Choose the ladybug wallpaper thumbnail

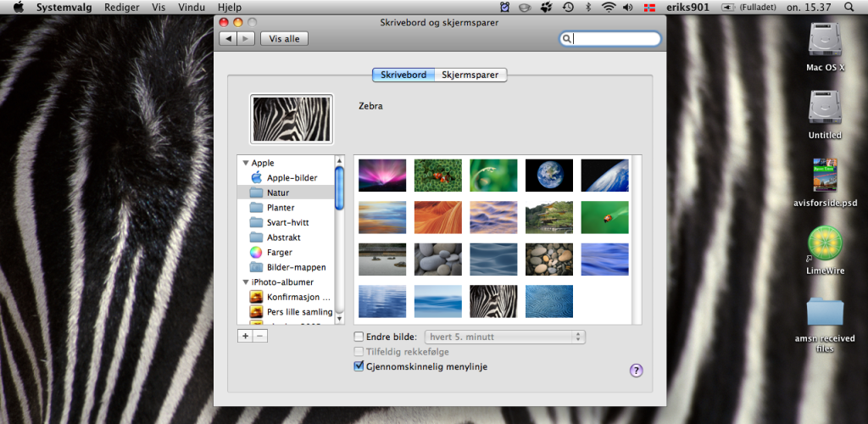(605, 218)
